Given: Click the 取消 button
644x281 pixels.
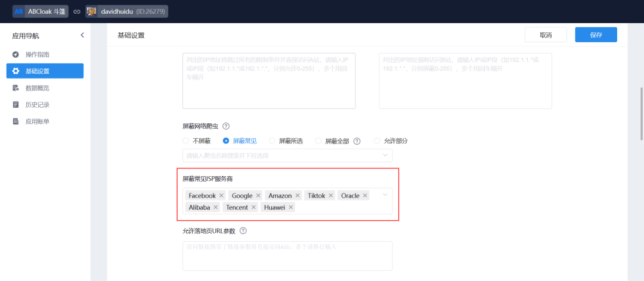Looking at the screenshot, I should point(546,35).
